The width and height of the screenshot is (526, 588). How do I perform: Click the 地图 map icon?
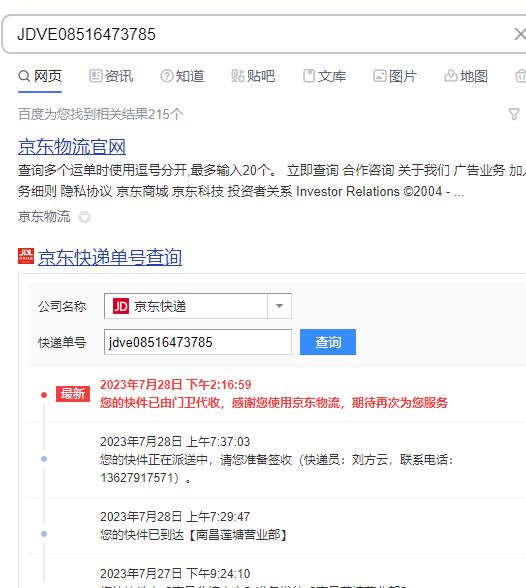[451, 76]
